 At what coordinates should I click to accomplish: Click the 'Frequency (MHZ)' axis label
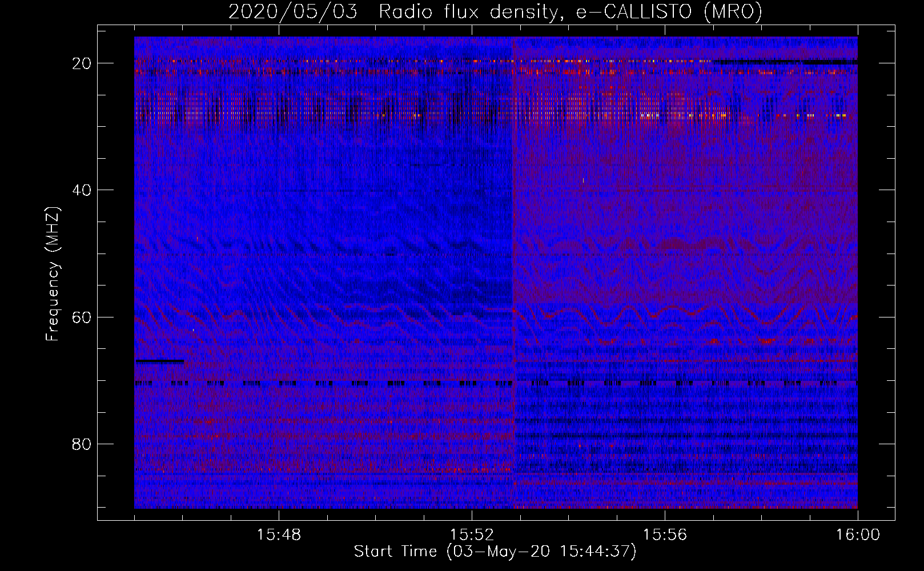pyautogui.click(x=53, y=274)
